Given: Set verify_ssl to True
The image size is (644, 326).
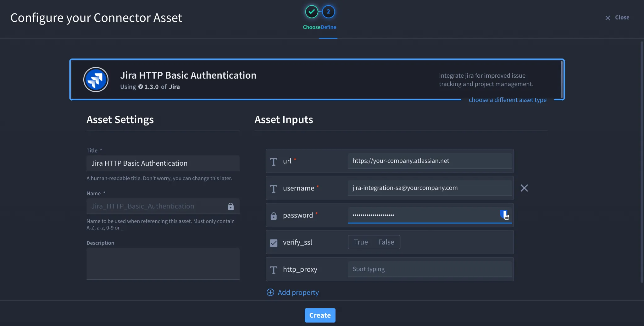Looking at the screenshot, I should click(x=361, y=242).
